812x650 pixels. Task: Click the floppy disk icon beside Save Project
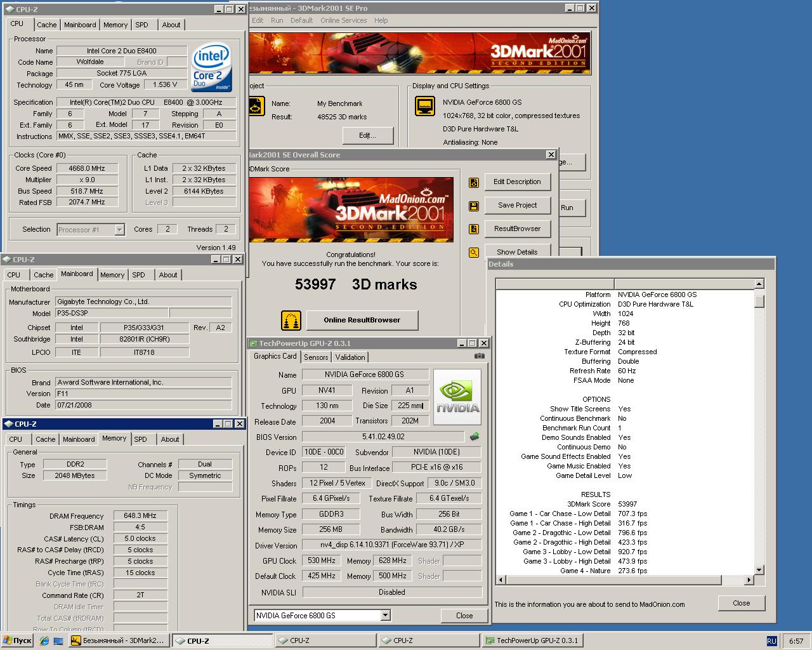tap(474, 206)
